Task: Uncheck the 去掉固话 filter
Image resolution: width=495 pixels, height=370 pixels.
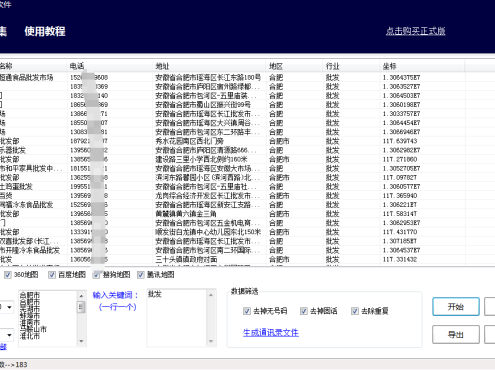Action: 304,311
